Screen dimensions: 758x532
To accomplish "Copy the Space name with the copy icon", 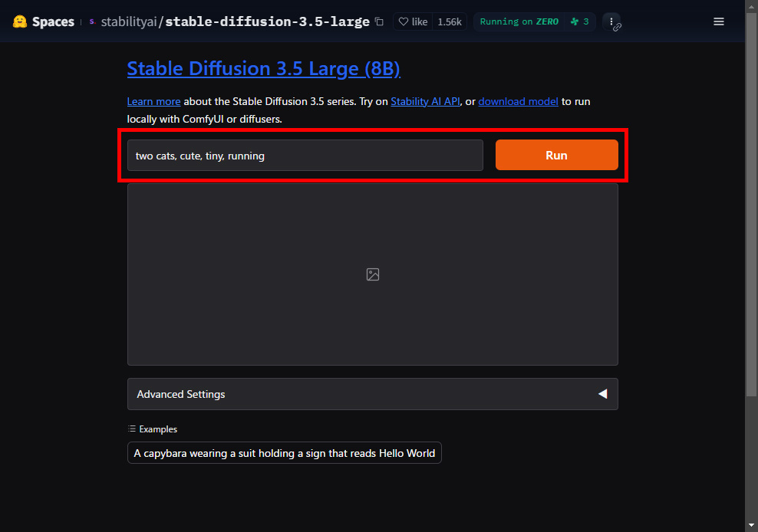I will click(379, 22).
